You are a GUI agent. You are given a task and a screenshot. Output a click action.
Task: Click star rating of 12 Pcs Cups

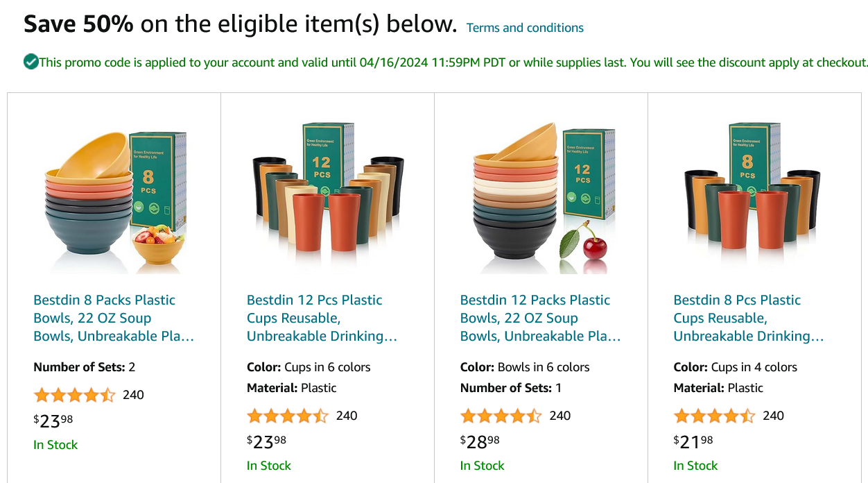click(288, 416)
